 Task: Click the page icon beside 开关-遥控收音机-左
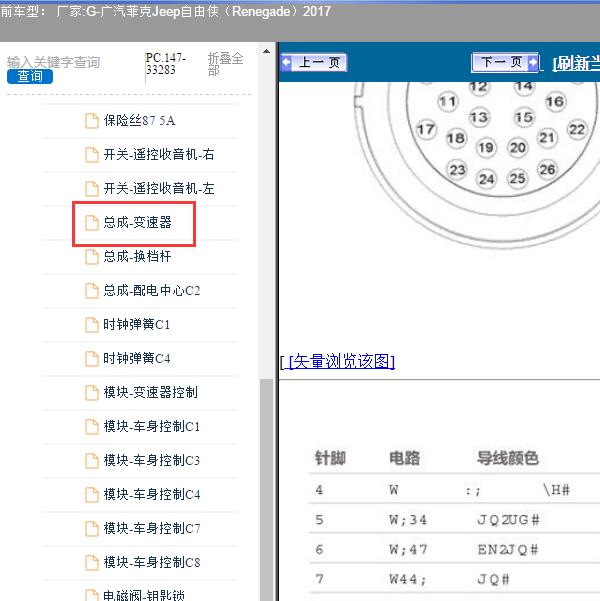click(x=91, y=189)
